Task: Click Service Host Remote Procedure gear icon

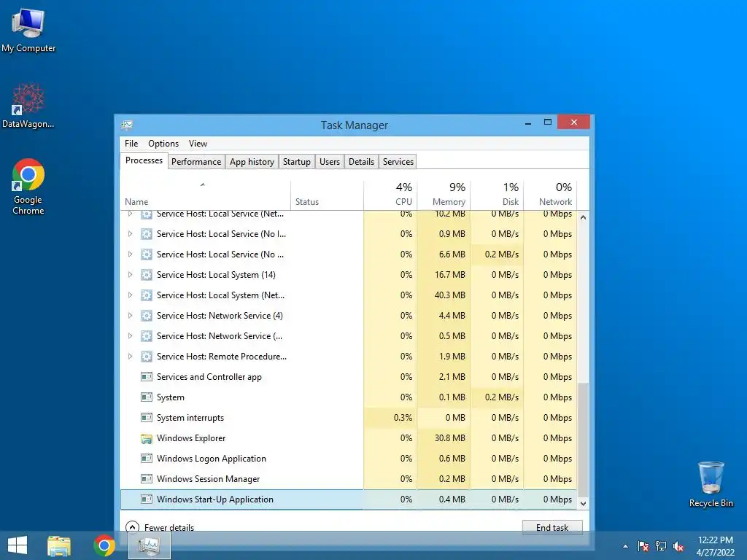Action: (146, 357)
